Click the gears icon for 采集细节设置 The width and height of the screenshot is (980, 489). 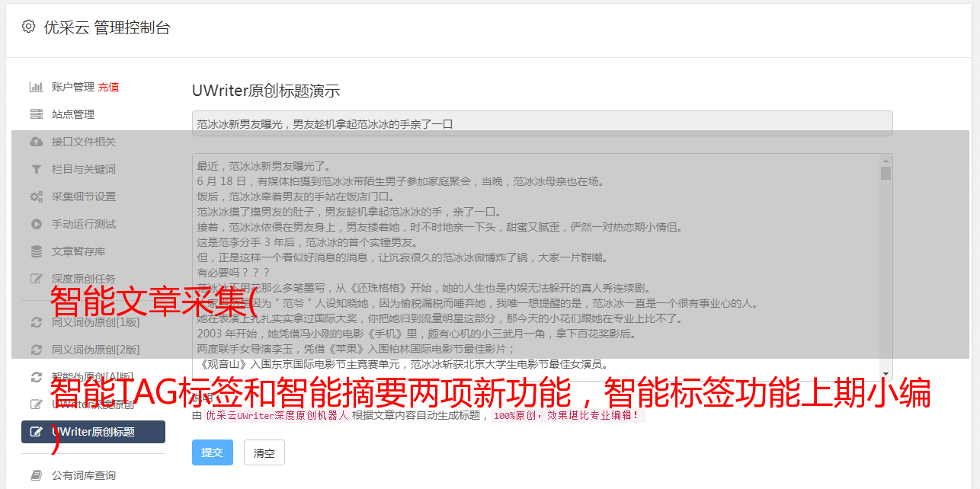(x=36, y=197)
